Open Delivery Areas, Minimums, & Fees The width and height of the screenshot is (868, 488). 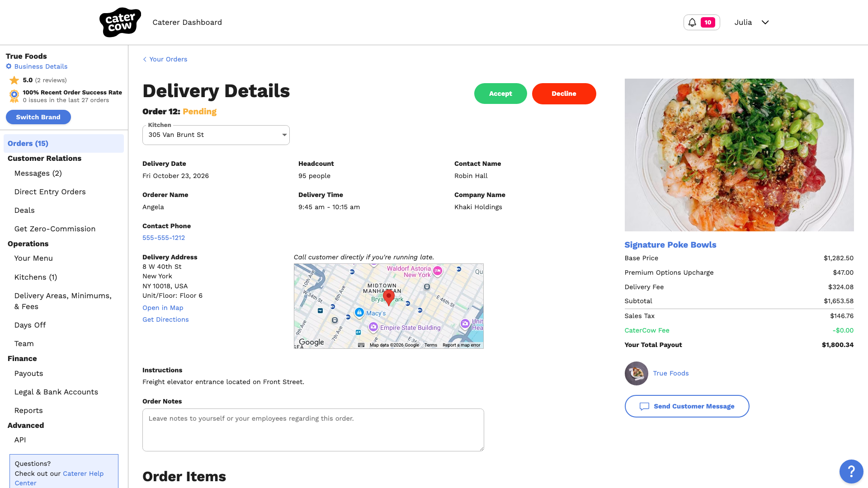coord(63,301)
